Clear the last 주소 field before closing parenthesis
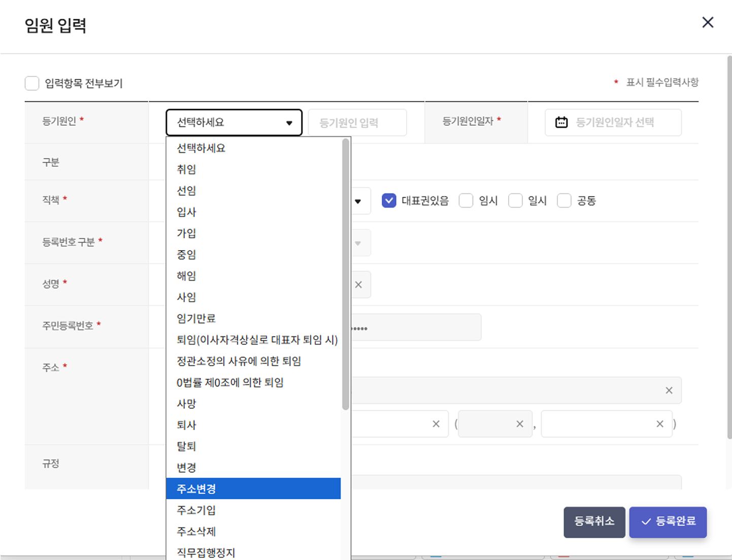This screenshot has height=560, width=732. 660,424
